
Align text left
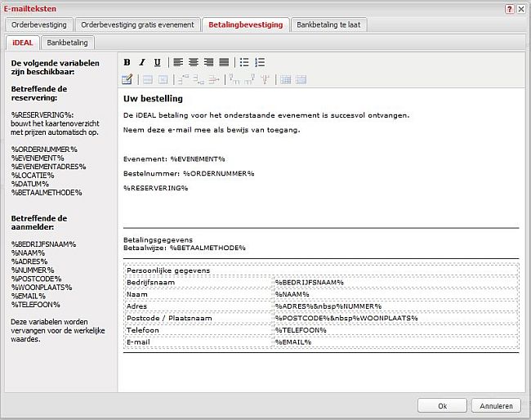pos(178,62)
